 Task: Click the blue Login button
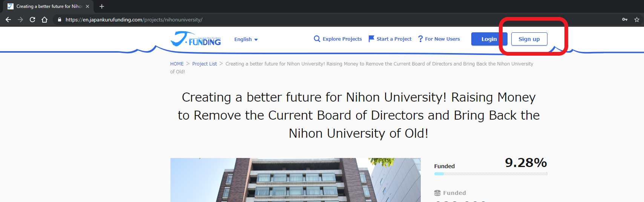(489, 39)
